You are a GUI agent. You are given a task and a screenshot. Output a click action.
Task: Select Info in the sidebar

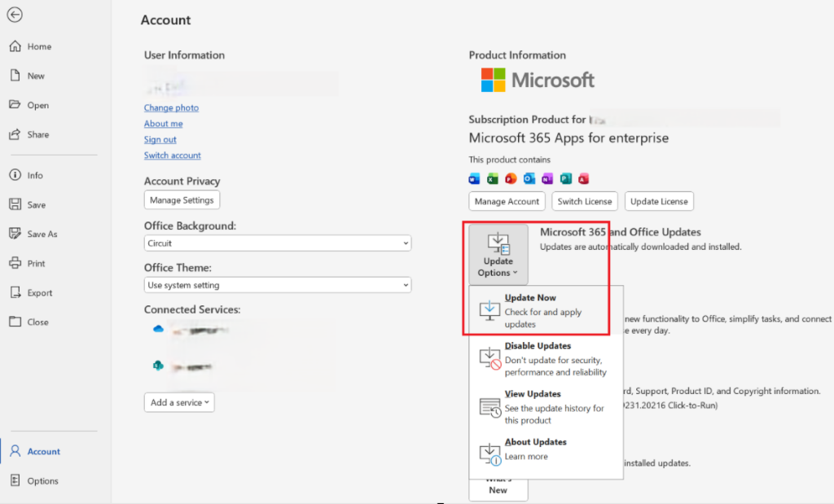point(25,175)
